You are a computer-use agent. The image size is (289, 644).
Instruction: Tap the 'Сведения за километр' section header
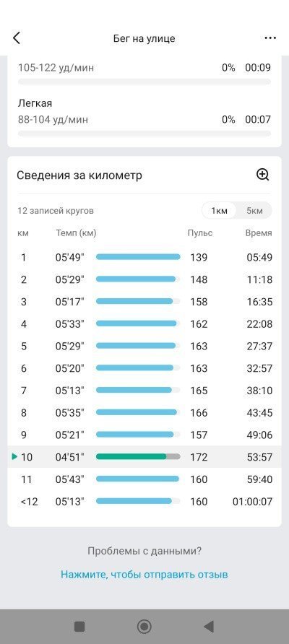coord(79,175)
